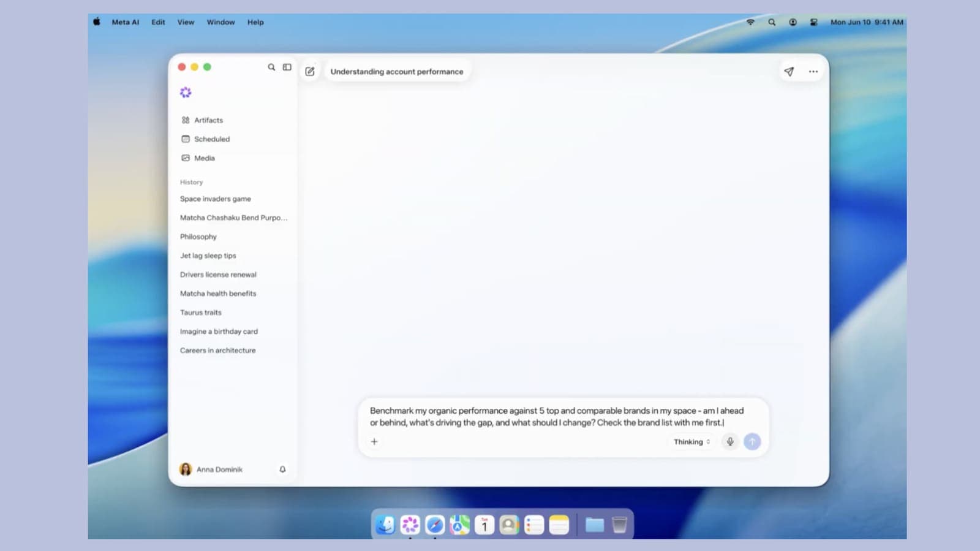Open the three-dot more options menu
Image resolution: width=980 pixels, height=551 pixels.
(x=813, y=72)
